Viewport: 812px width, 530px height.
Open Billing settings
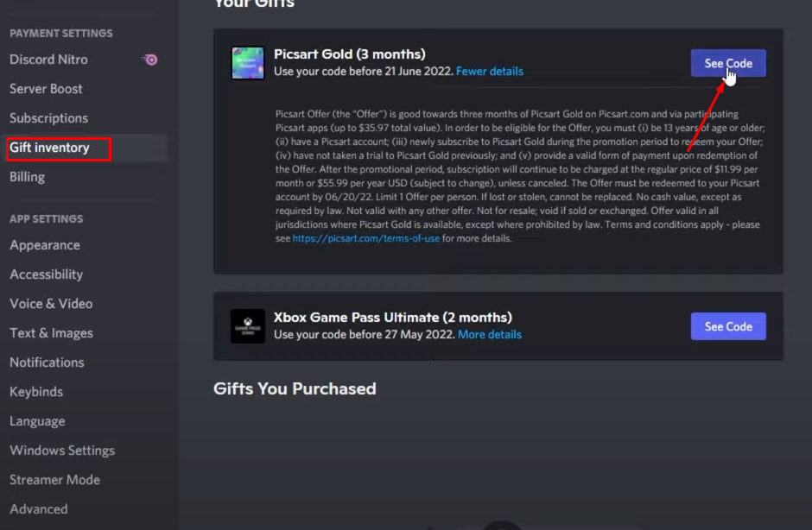tap(27, 177)
